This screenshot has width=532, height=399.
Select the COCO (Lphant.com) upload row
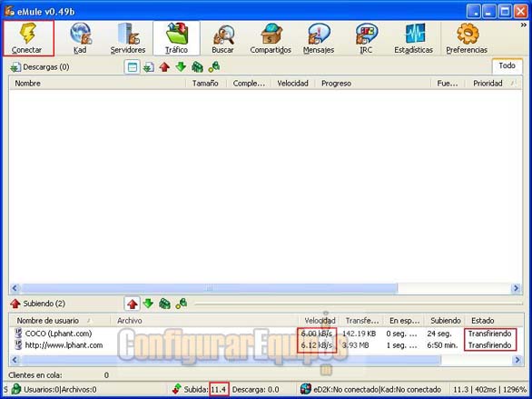(266, 334)
